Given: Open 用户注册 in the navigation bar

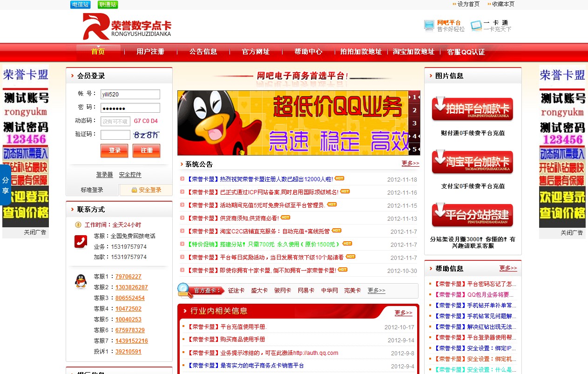Looking at the screenshot, I should click(x=150, y=52).
